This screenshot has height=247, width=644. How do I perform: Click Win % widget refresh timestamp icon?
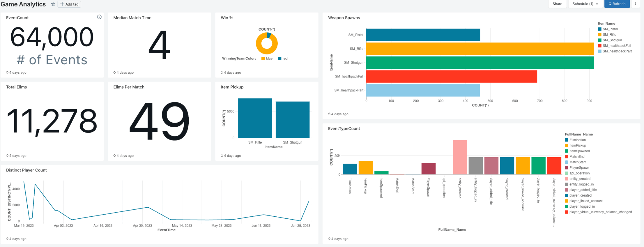222,72
